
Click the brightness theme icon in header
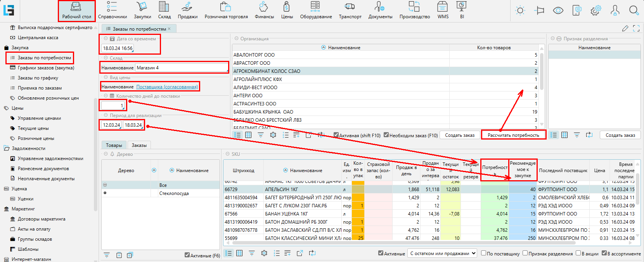click(520, 10)
